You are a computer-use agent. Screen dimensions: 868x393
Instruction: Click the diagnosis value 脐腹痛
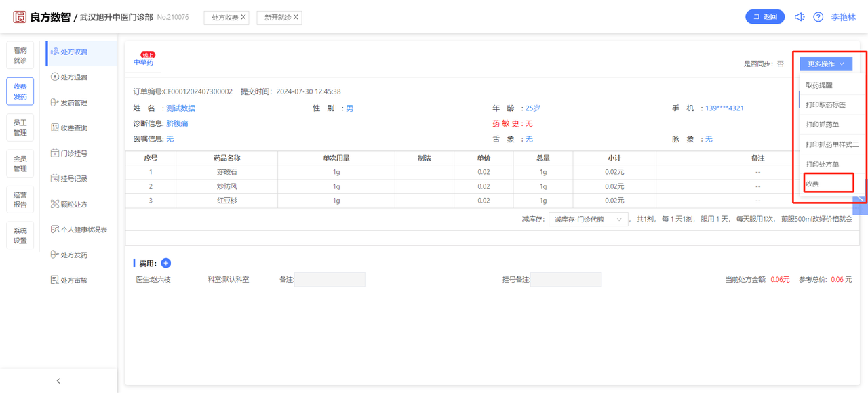point(177,123)
